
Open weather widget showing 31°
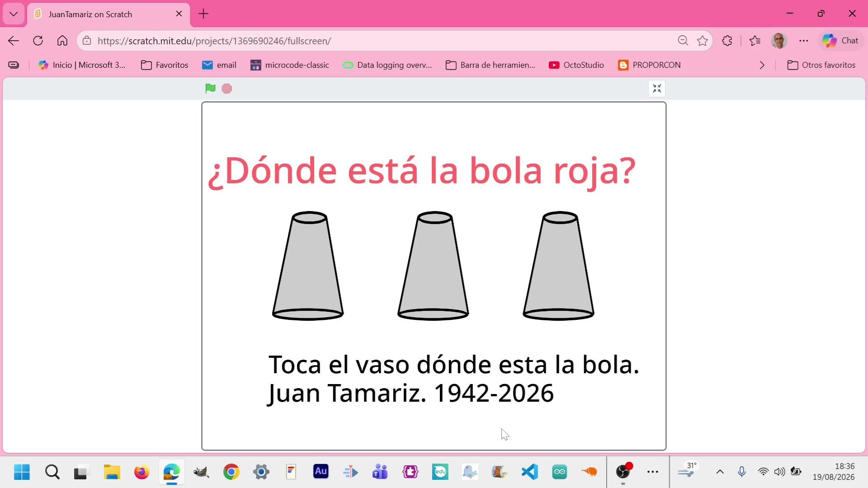(x=688, y=470)
